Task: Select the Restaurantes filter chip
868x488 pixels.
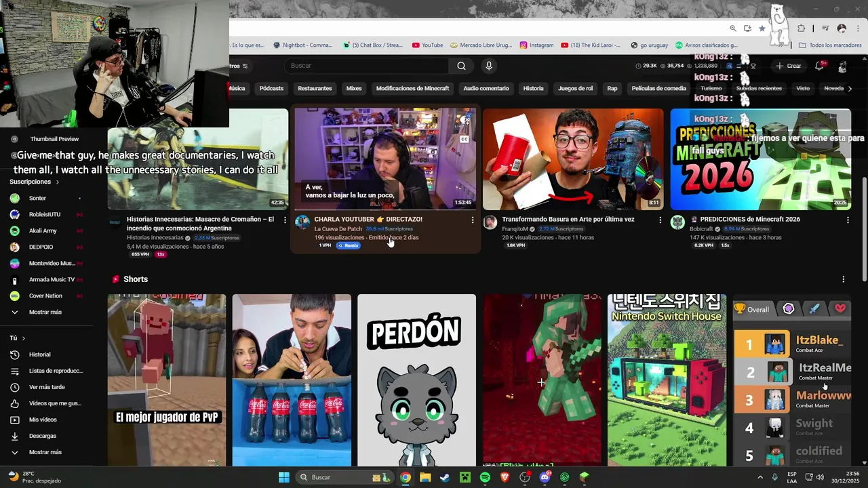Action: tap(315, 88)
